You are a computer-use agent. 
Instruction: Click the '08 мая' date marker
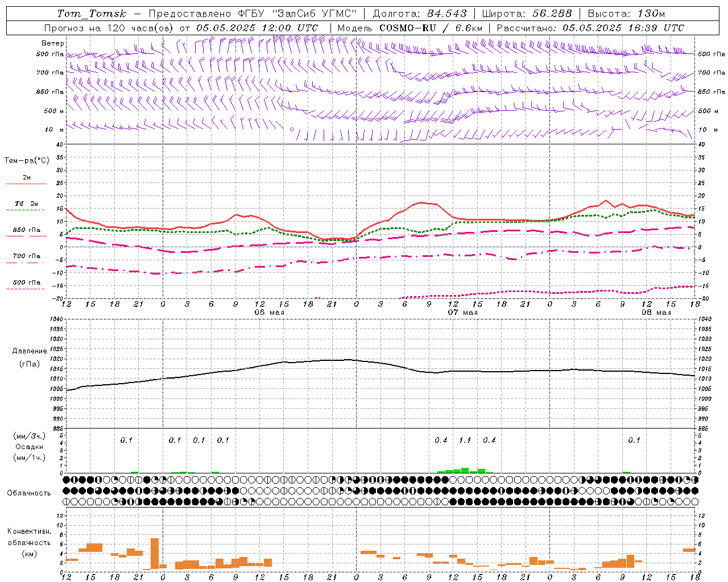click(656, 313)
